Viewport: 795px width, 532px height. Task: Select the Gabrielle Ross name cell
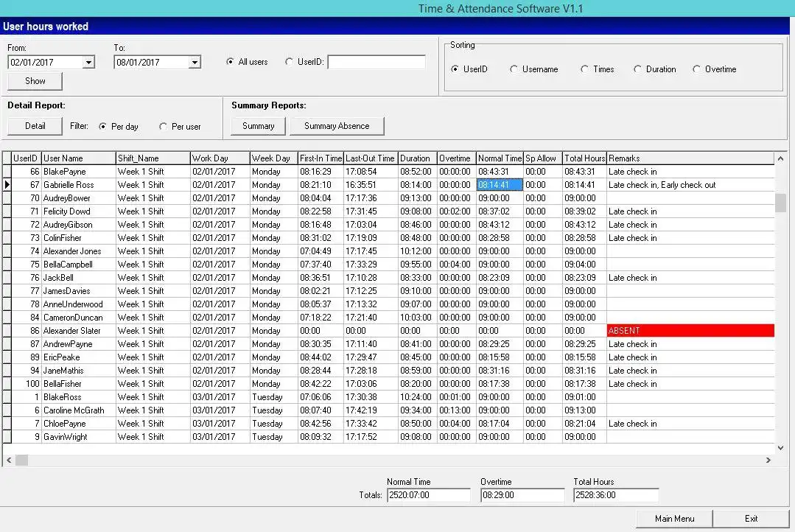tap(79, 185)
